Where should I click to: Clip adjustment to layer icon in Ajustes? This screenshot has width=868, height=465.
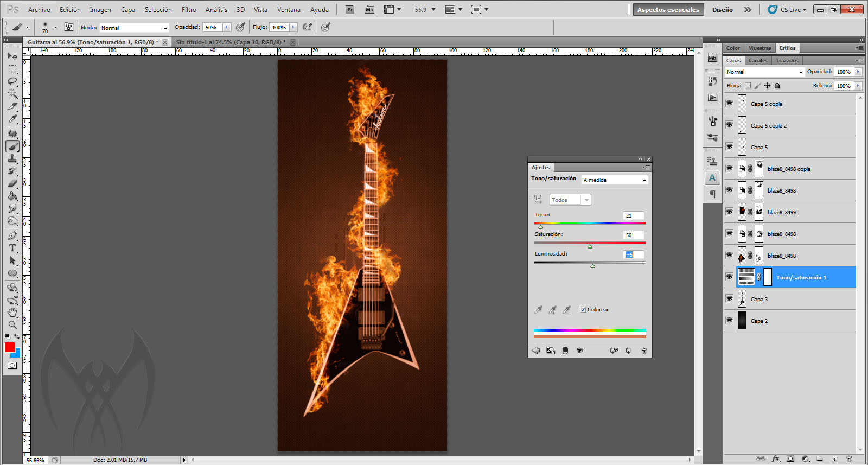[x=565, y=351]
